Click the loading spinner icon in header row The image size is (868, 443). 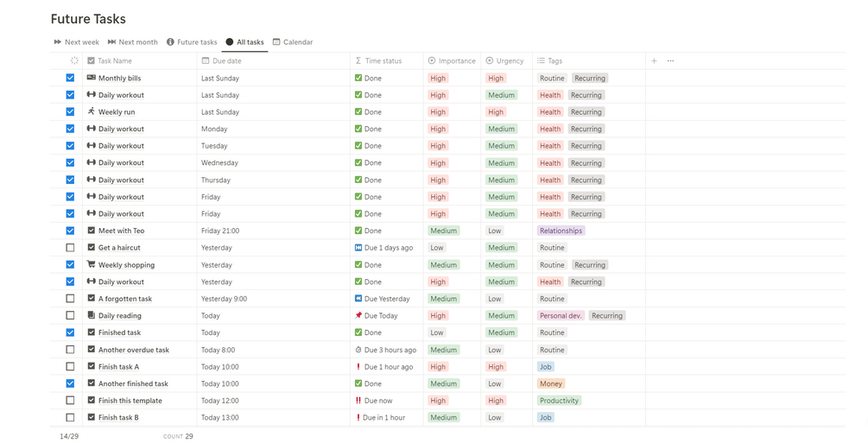pyautogui.click(x=74, y=61)
